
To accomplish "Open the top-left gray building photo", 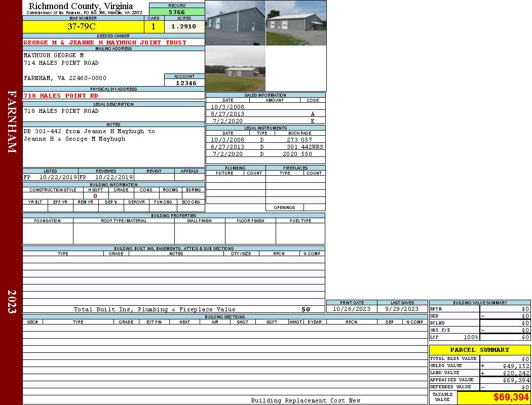I will (235, 23).
